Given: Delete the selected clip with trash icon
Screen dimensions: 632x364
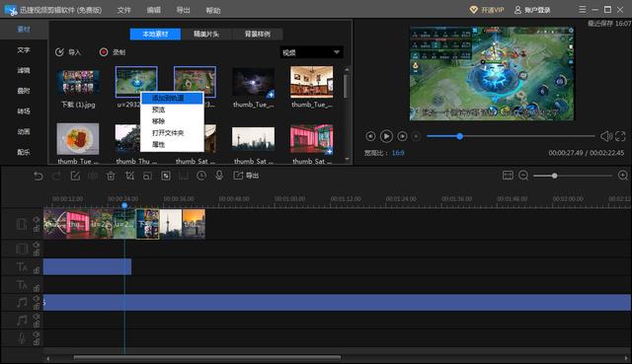Looking at the screenshot, I should (111, 176).
